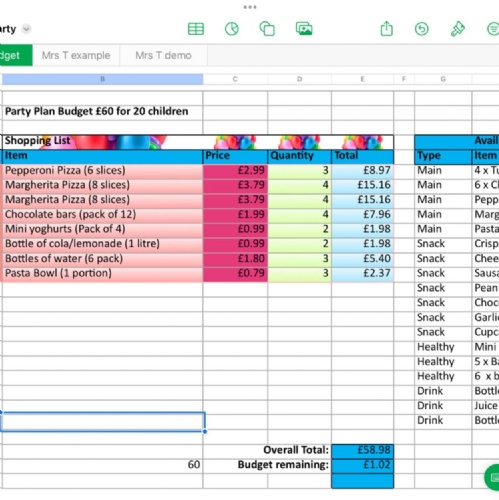Switch to the Mrs T demo sheet tab
Screen dimensions: 499x500
click(x=163, y=55)
